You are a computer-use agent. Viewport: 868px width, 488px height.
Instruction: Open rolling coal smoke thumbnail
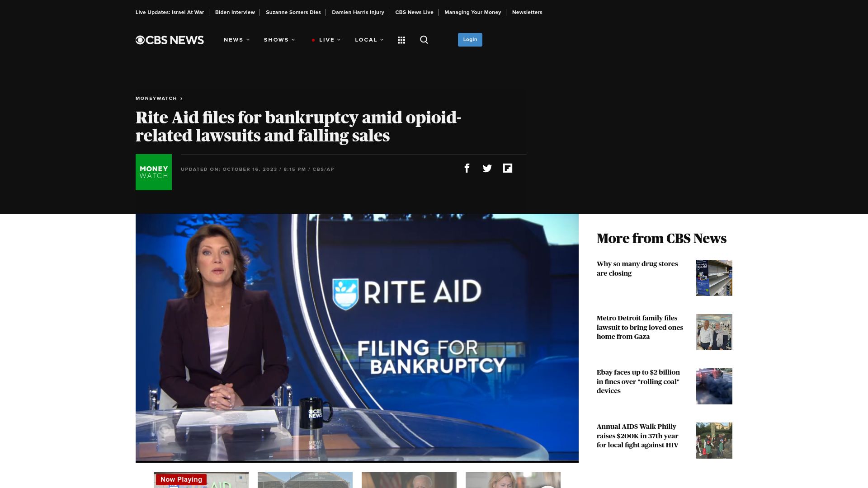[714, 386]
